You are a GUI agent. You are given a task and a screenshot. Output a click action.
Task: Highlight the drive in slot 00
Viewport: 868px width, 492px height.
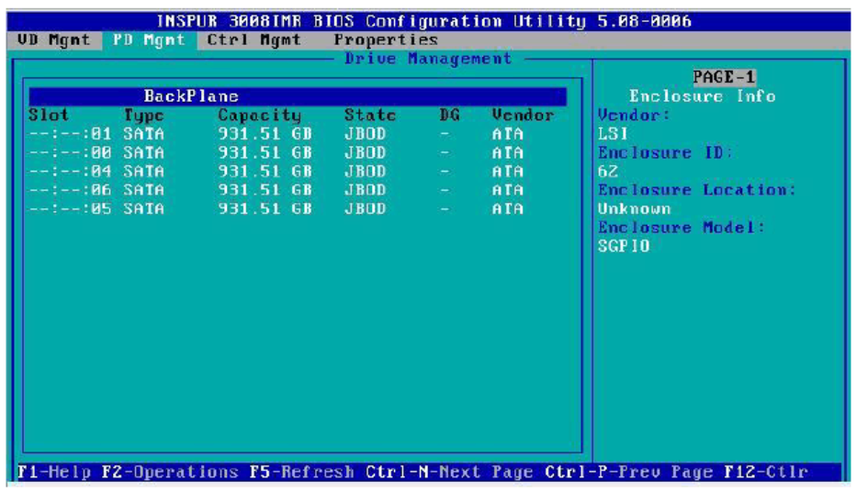point(276,152)
